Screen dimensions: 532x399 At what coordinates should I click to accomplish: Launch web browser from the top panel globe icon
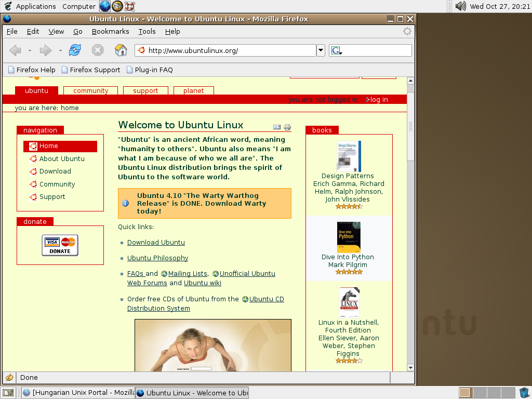point(105,6)
